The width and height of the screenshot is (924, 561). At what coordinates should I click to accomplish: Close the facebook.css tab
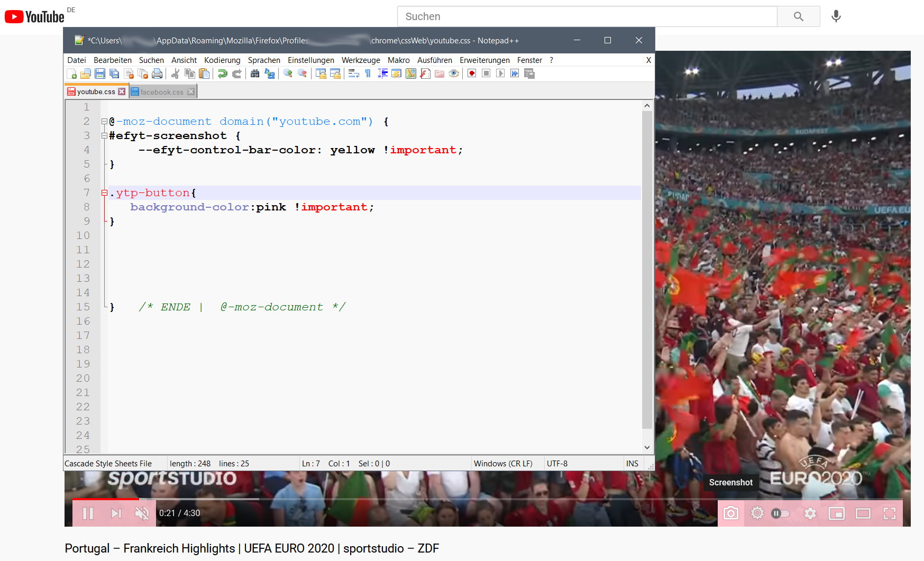(191, 92)
